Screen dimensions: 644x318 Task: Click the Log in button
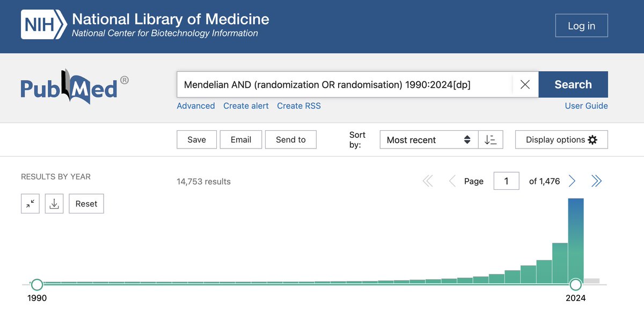click(x=581, y=26)
